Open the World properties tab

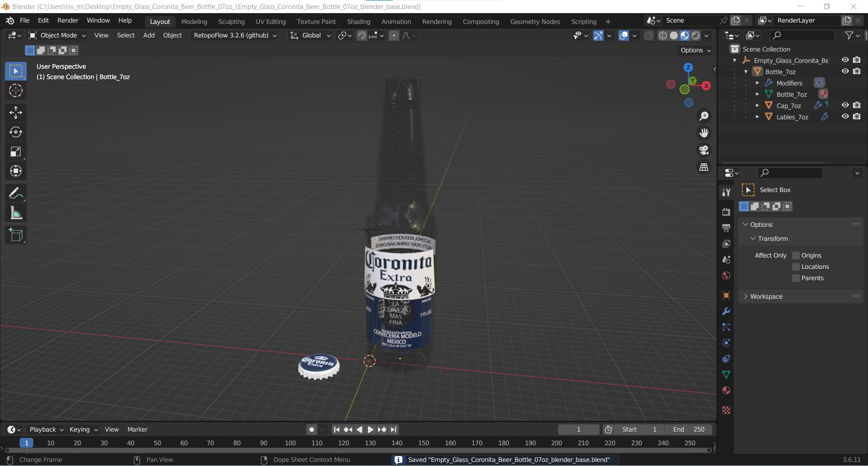726,275
